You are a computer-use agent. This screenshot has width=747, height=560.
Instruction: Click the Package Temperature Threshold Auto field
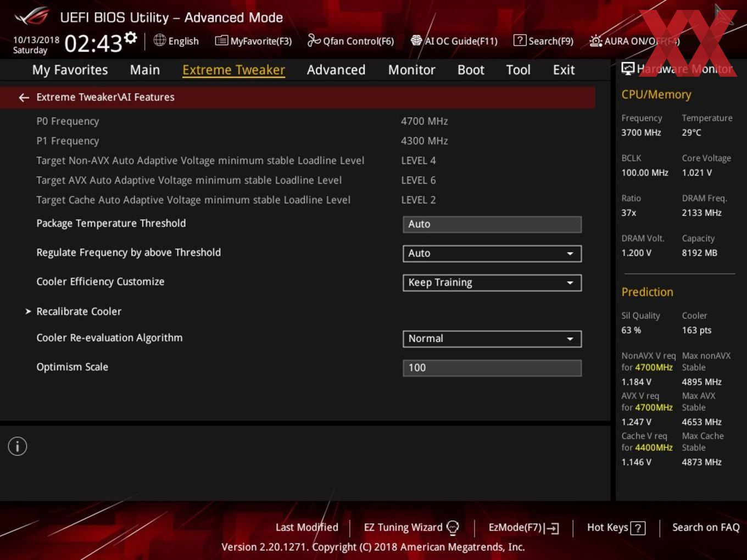(492, 224)
